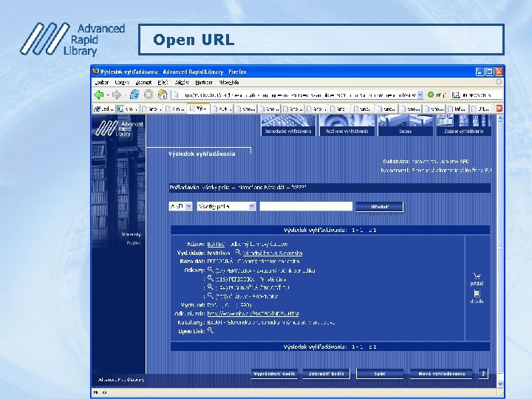Open the Zobraziť menu
Viewport: 532px width, 399px height.
click(x=143, y=83)
